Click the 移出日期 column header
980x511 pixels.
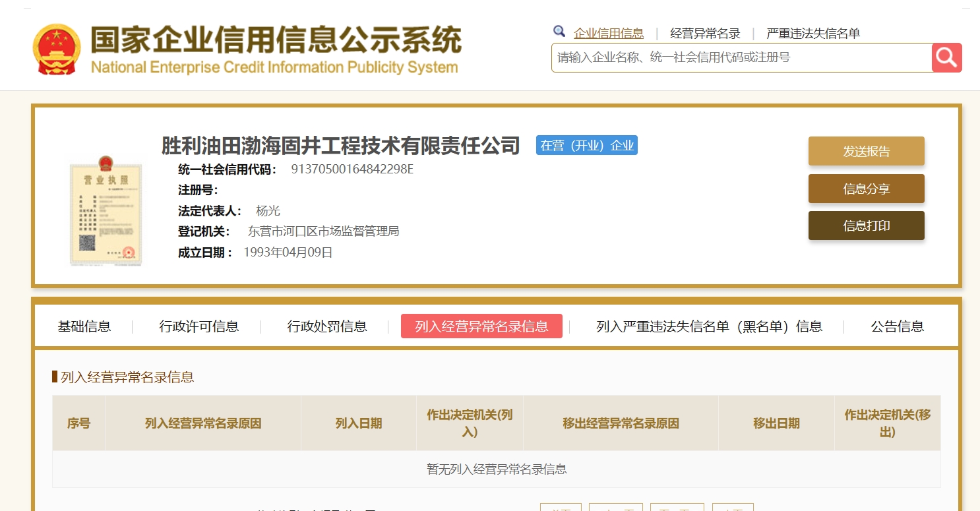click(776, 423)
